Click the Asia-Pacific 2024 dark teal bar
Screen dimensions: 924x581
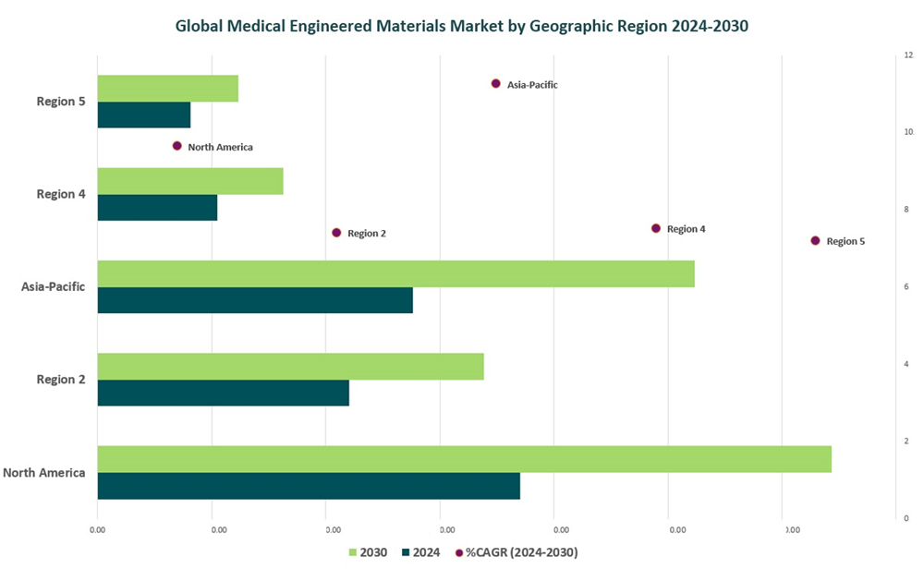coord(255,300)
